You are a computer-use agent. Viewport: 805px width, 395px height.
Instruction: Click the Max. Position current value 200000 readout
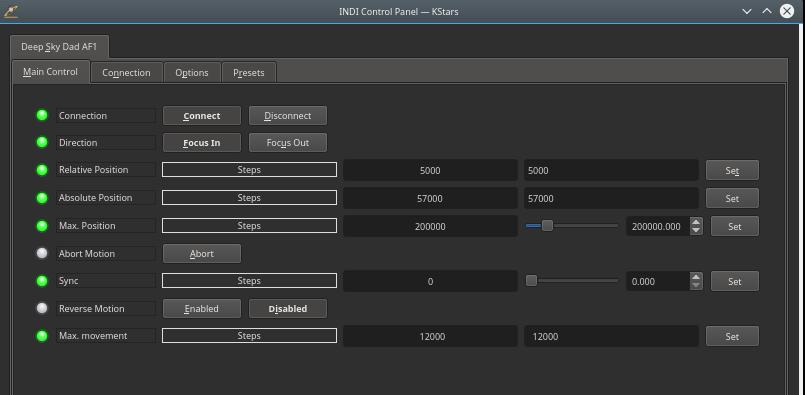[430, 226]
